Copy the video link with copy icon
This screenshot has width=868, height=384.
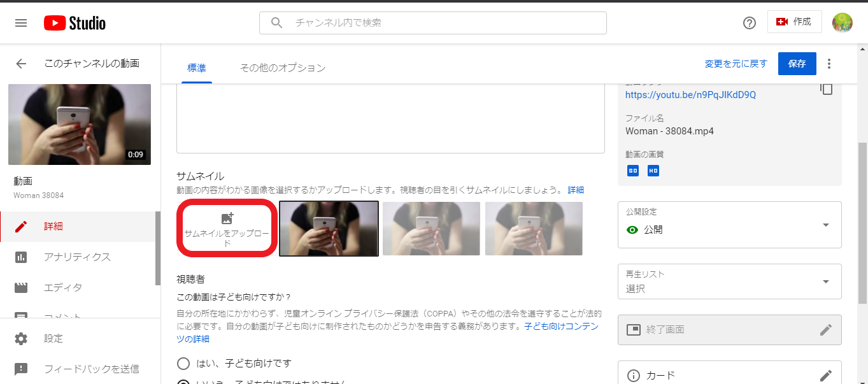[826, 89]
